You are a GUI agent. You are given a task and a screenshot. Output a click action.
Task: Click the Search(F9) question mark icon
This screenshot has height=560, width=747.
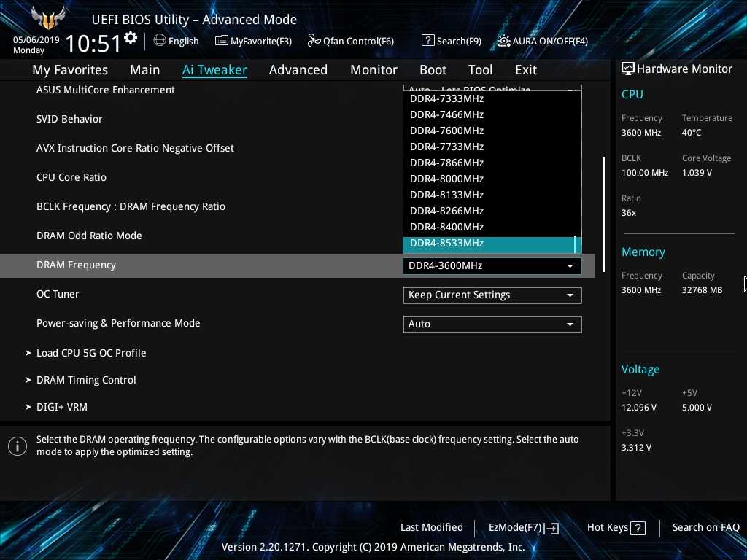(428, 41)
